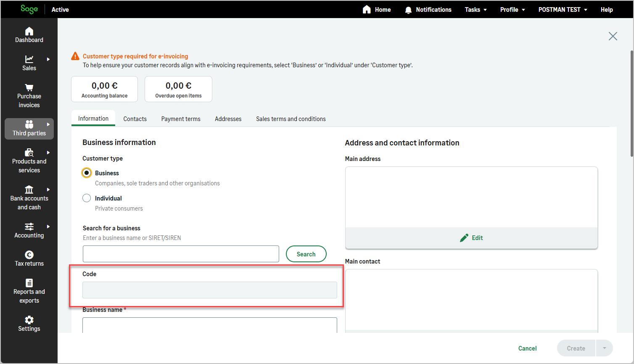Open the Profile dropdown menu
The width and height of the screenshot is (634, 364).
pos(512,10)
